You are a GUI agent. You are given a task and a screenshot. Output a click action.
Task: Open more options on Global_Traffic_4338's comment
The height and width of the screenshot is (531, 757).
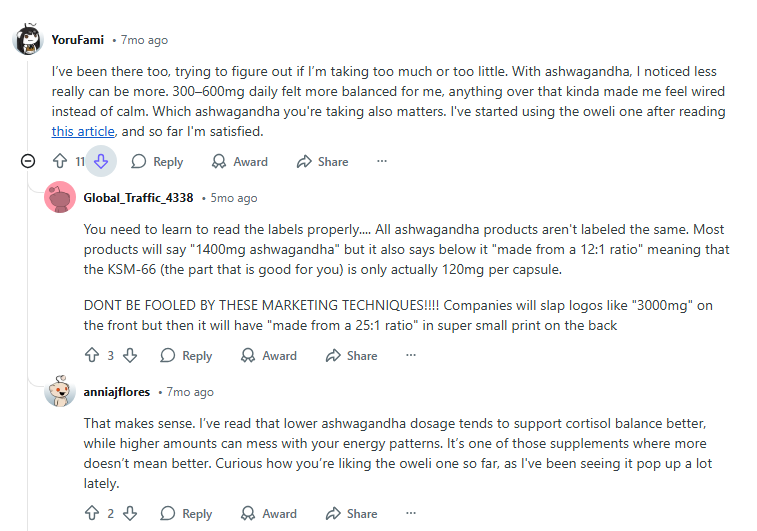pos(411,355)
